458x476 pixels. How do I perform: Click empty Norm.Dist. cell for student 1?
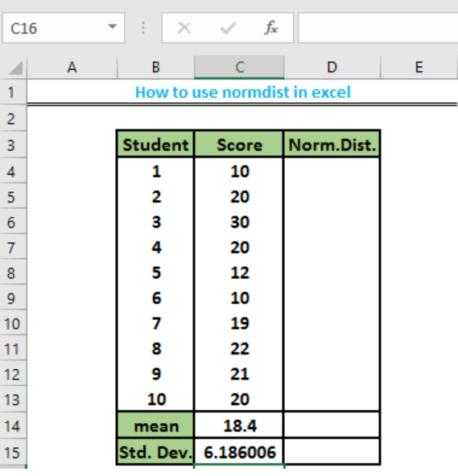(x=332, y=171)
